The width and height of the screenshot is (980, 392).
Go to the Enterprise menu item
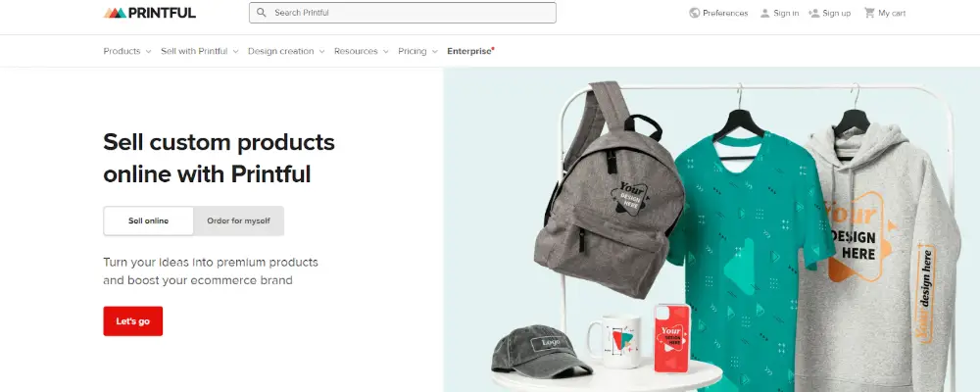470,51
